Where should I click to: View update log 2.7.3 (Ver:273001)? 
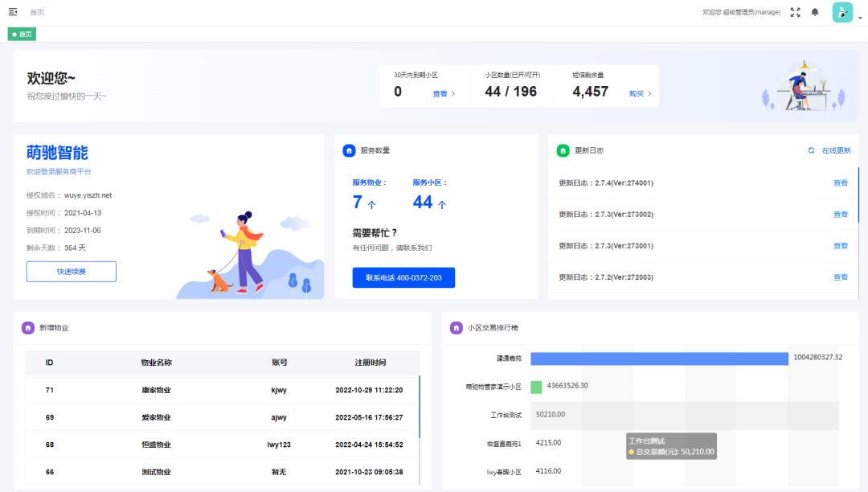tap(841, 246)
